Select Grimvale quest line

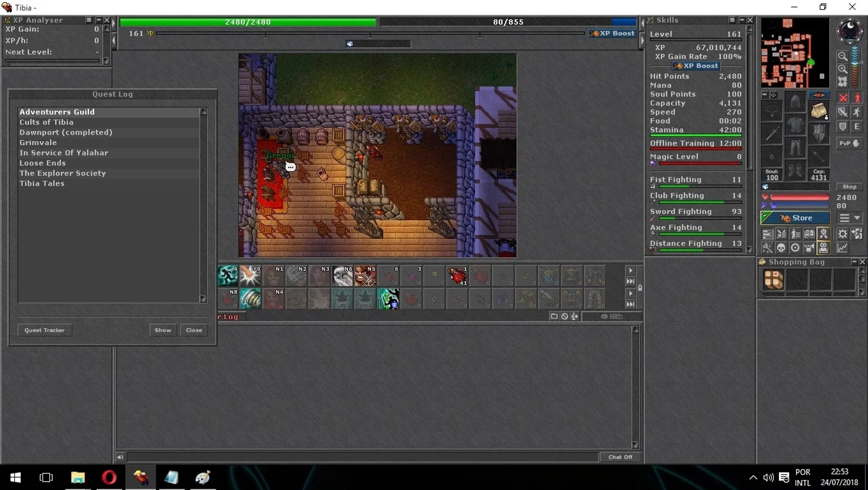click(x=109, y=143)
